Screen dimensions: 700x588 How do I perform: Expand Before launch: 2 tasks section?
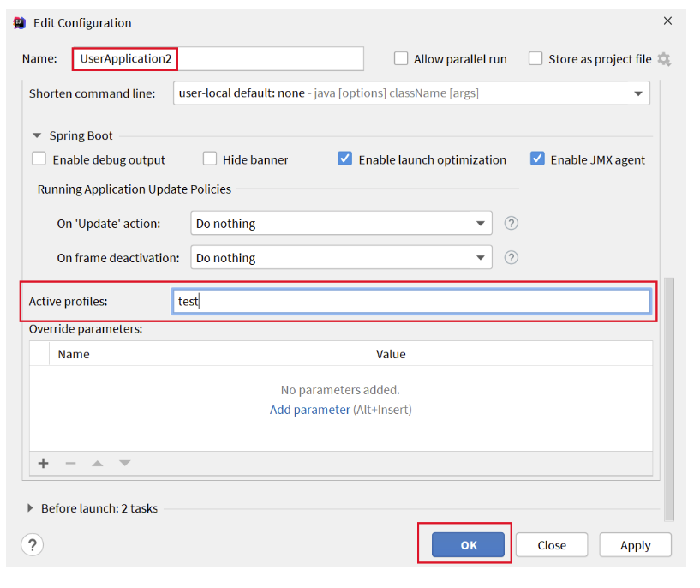(x=30, y=507)
